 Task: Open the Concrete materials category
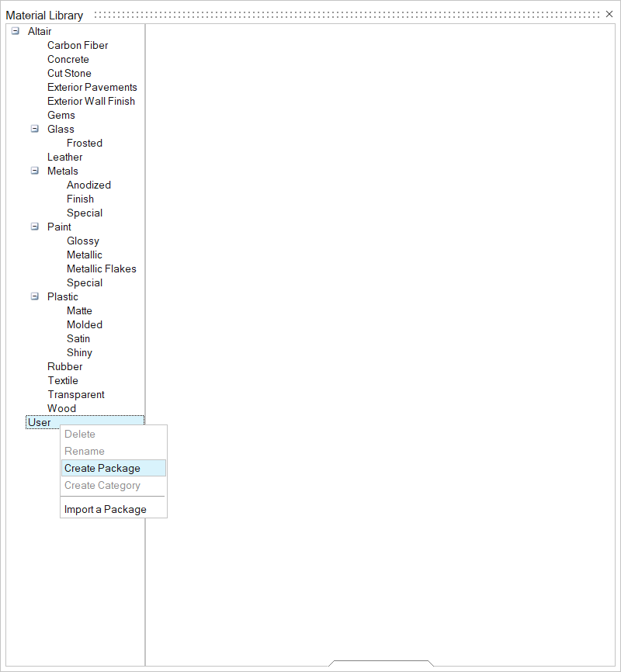pos(68,59)
